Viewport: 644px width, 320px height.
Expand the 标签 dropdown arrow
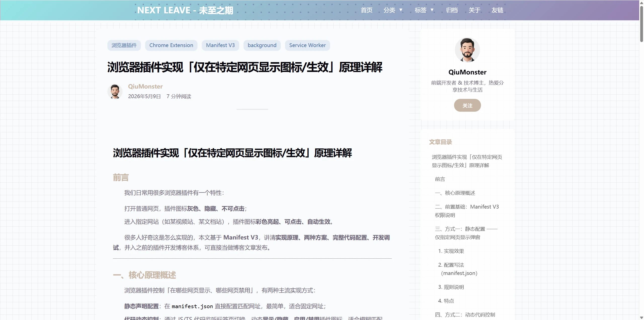coord(432,10)
